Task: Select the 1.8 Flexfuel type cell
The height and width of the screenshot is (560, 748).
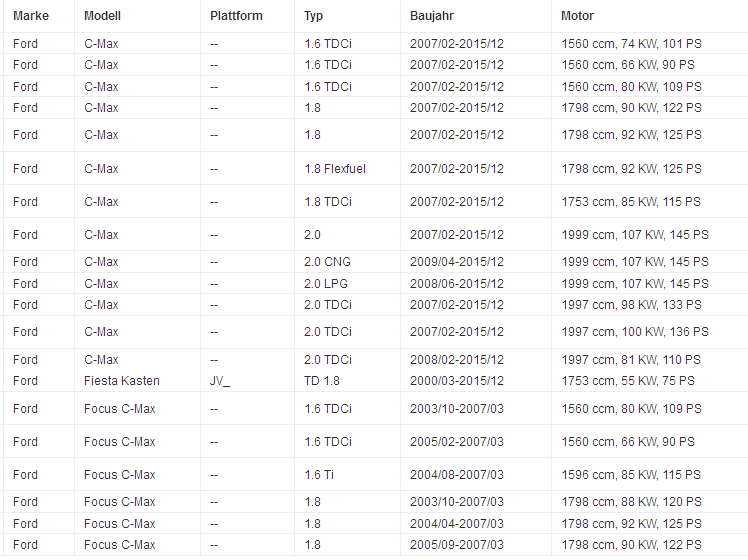Action: coord(335,169)
